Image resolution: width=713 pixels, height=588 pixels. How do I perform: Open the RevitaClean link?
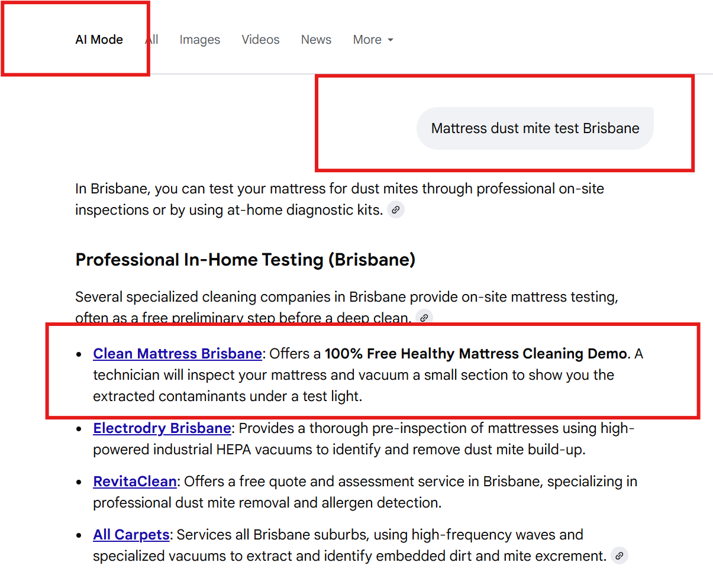(134, 481)
